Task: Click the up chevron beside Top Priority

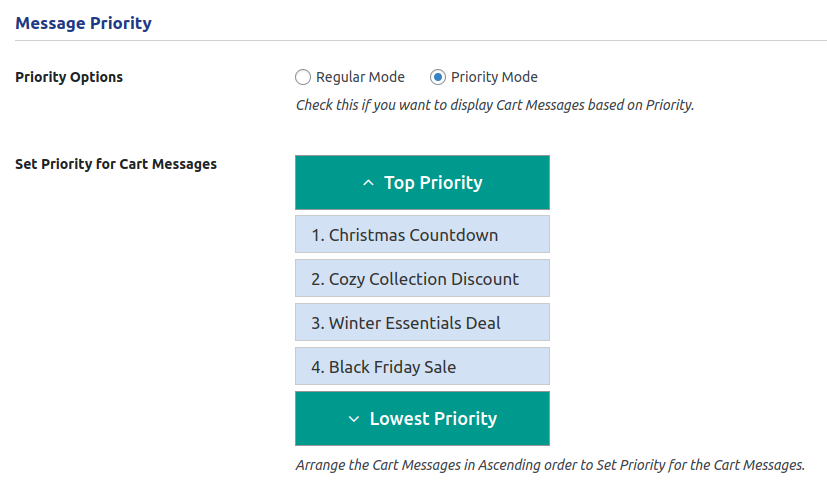Action: pos(368,183)
